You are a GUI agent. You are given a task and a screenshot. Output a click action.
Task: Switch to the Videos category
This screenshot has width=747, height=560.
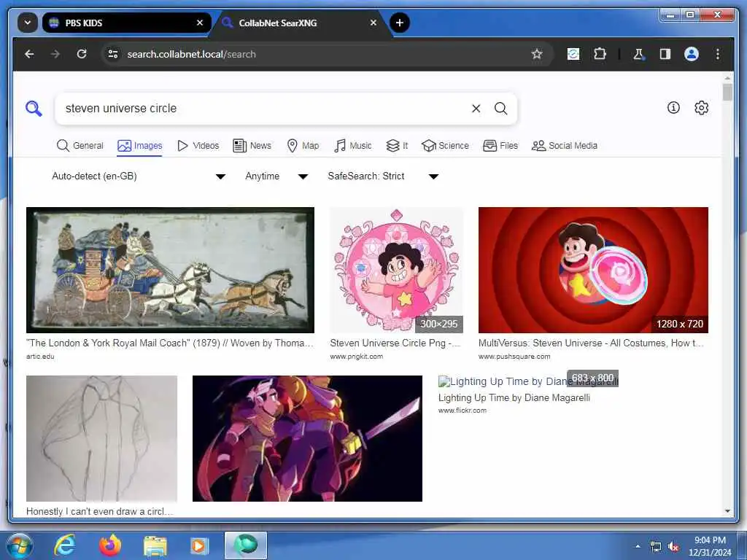[198, 146]
